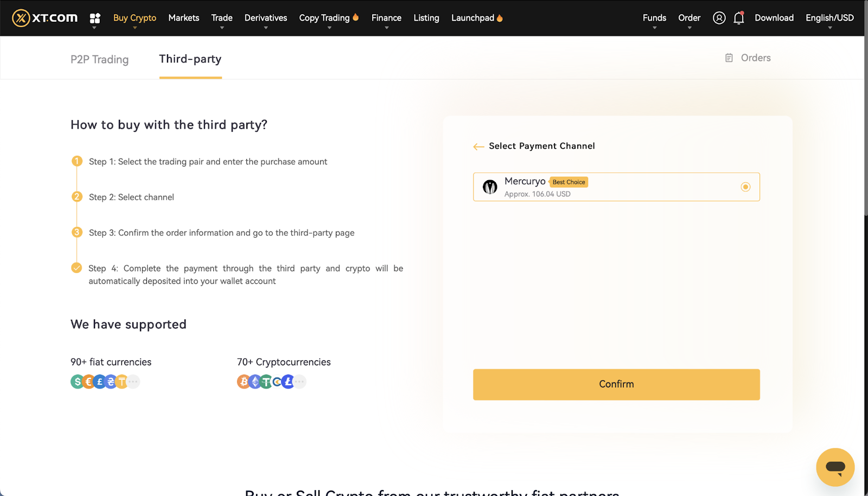Click the Mercuryo logo icon
This screenshot has height=496, width=868.
pos(490,187)
